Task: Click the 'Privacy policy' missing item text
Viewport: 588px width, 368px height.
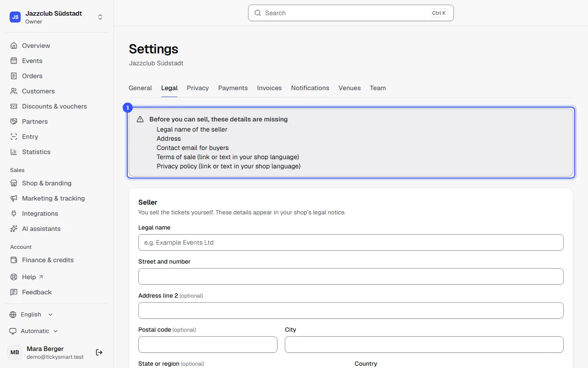Action: coord(229,166)
